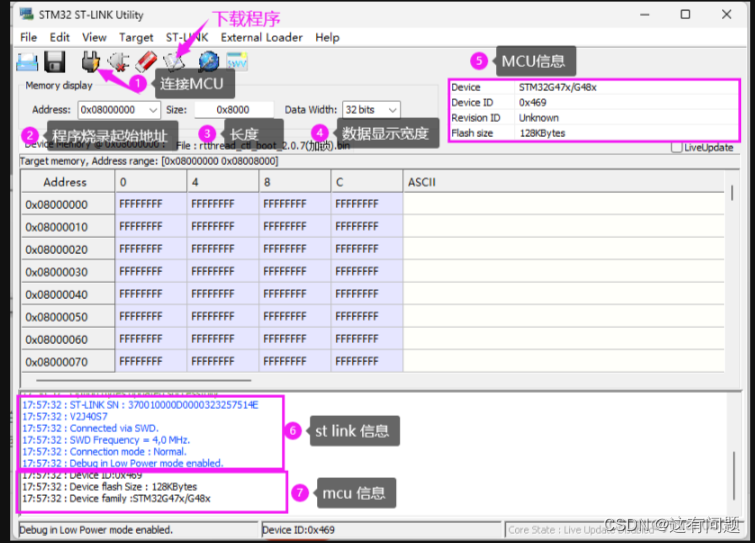Click FFFFFFFF cell in row 0x08000020 column 8

coord(295,249)
